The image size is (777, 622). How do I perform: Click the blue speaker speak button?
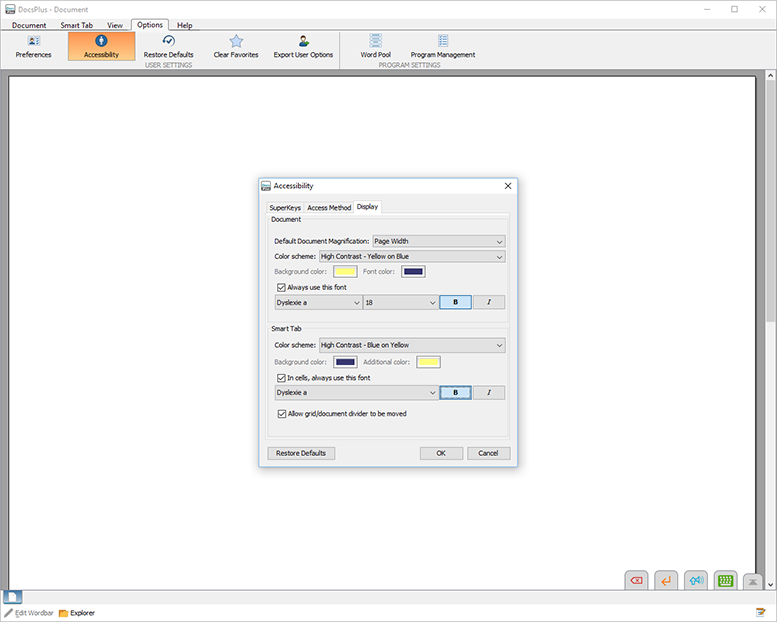[x=696, y=580]
